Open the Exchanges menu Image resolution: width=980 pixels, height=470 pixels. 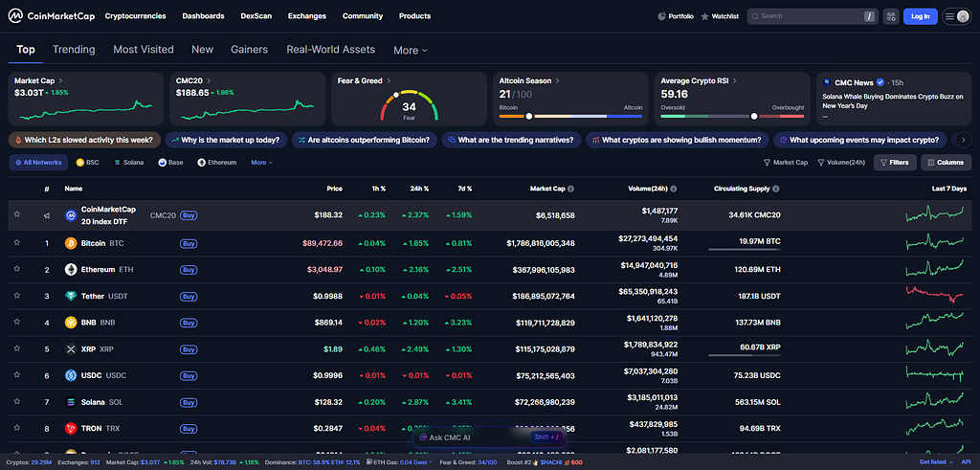[x=307, y=16]
